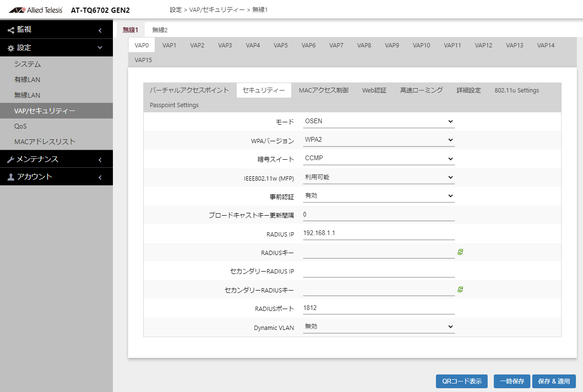Viewport: 583px width, 392px height.
Task: Open the 事前認証 dropdown
Action: 379,196
